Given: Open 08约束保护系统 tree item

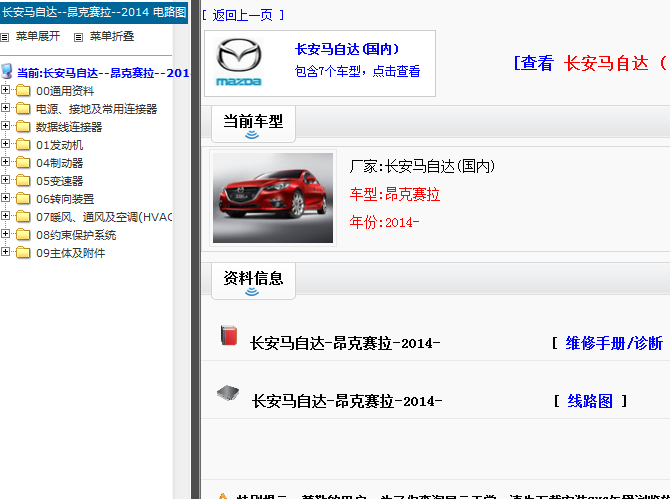Looking at the screenshot, I should pos(76,235).
